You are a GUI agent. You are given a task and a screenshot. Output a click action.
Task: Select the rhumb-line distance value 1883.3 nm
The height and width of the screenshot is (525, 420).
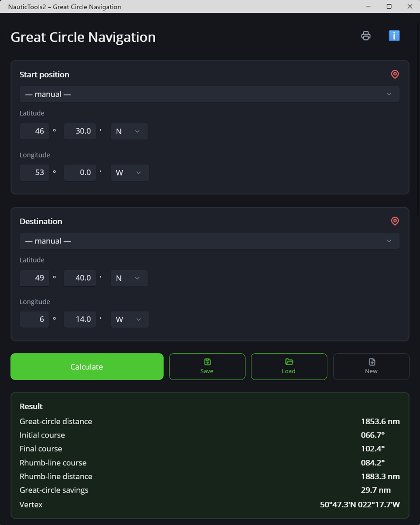[380, 476]
